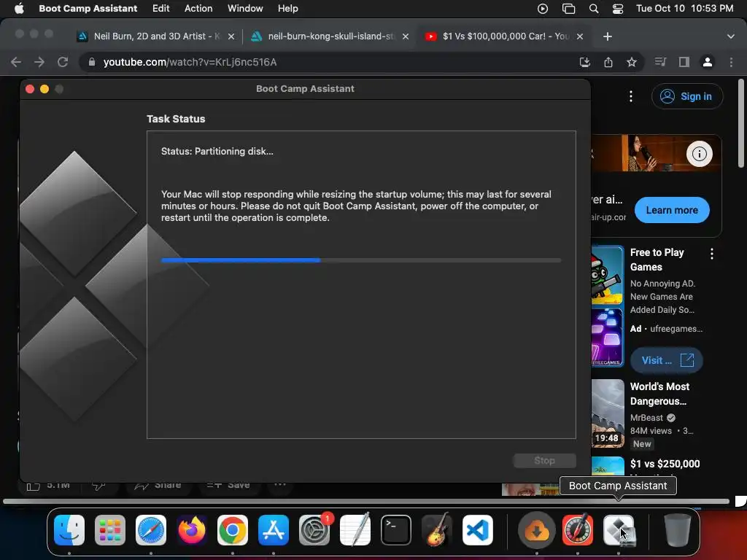
Task: Close the neil-burn-kong-skull-island tab
Action: 406,36
